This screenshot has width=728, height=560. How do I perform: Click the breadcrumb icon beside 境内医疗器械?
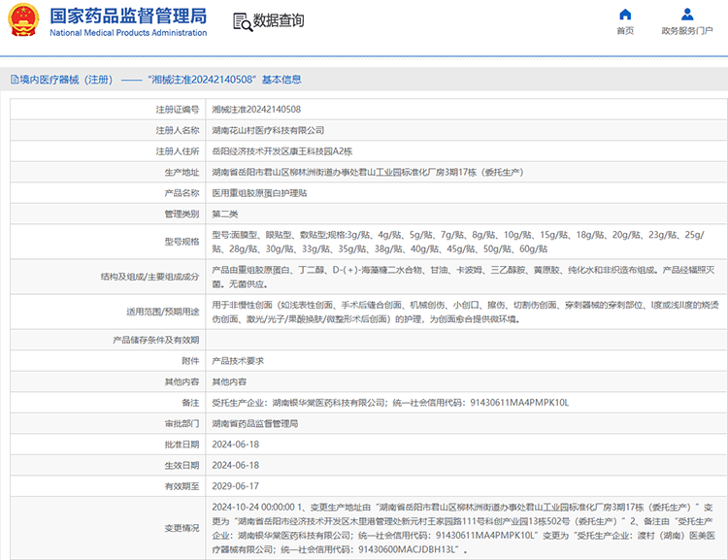[x=14, y=80]
